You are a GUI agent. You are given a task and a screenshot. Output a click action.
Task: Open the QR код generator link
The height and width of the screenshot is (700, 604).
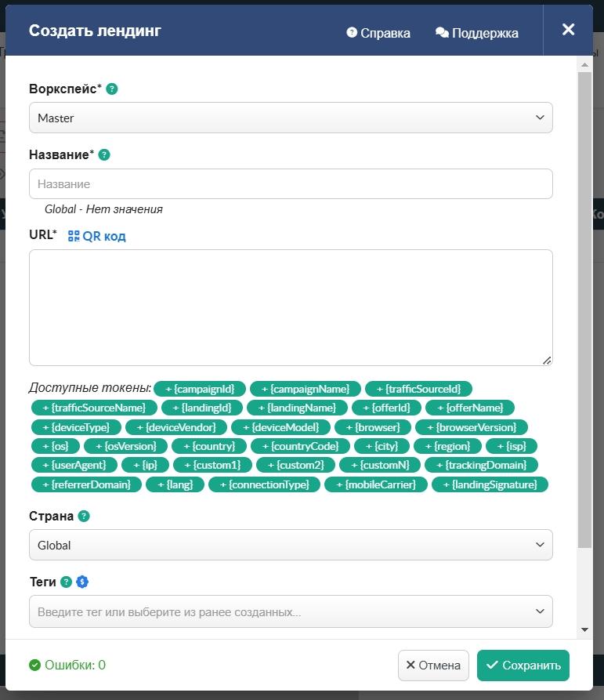97,236
